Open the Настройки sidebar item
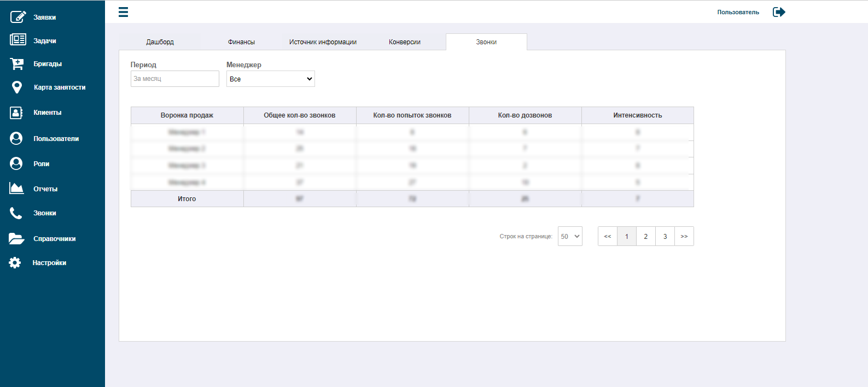The image size is (868, 387). (50, 263)
